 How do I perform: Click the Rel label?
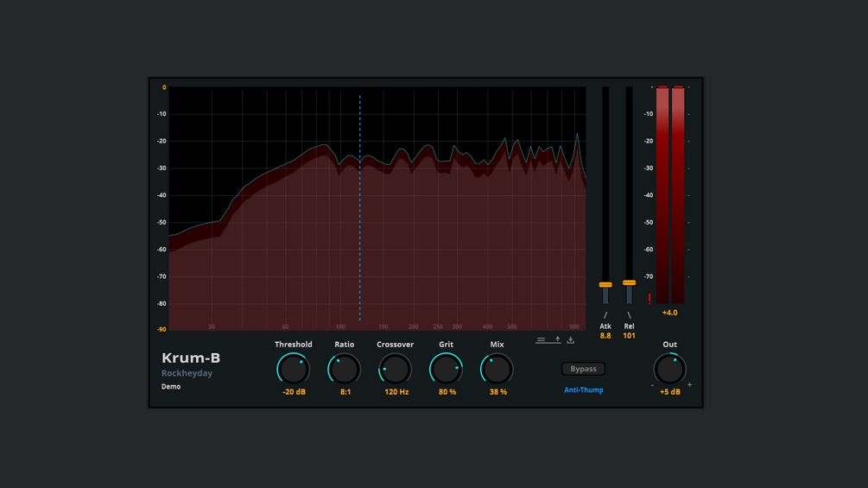click(x=629, y=326)
